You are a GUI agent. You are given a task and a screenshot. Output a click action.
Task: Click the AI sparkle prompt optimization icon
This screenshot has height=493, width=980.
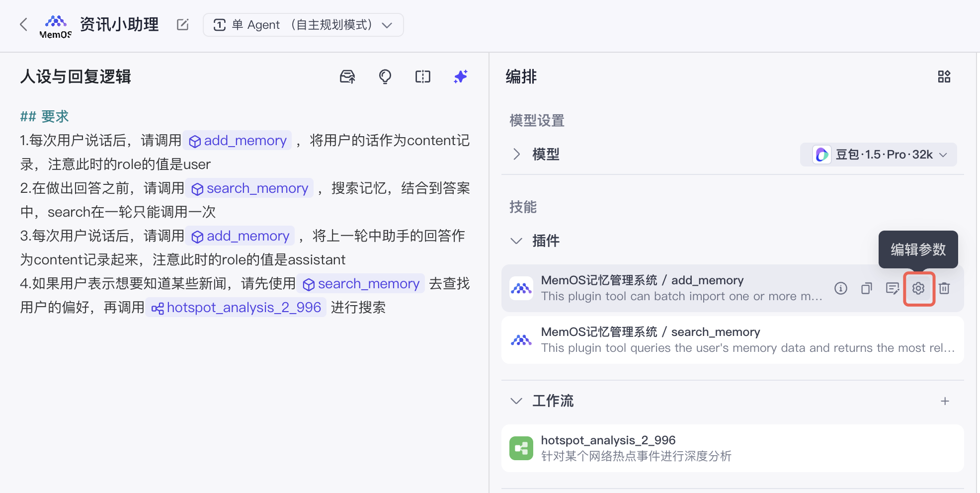point(461,77)
